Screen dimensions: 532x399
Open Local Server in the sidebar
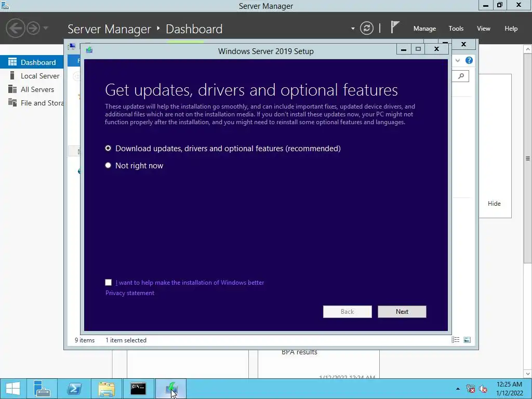32,76
